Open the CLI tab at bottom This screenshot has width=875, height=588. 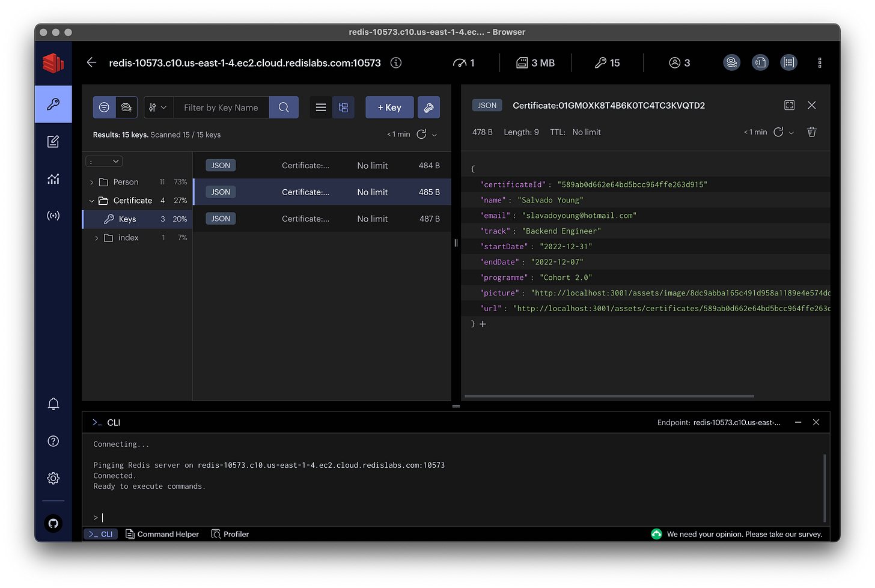point(101,534)
